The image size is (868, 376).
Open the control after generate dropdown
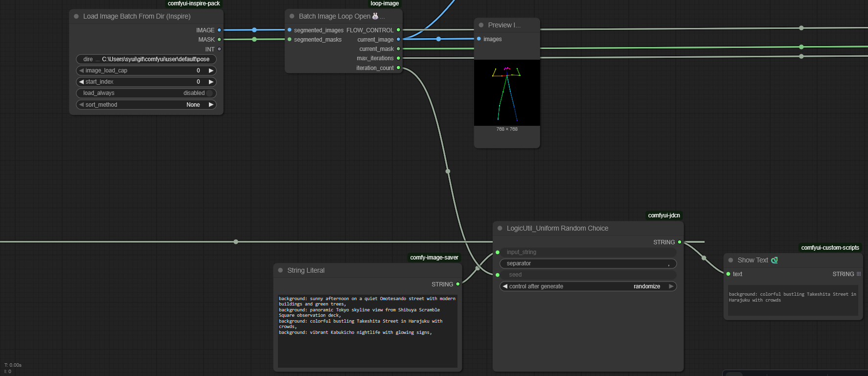587,286
